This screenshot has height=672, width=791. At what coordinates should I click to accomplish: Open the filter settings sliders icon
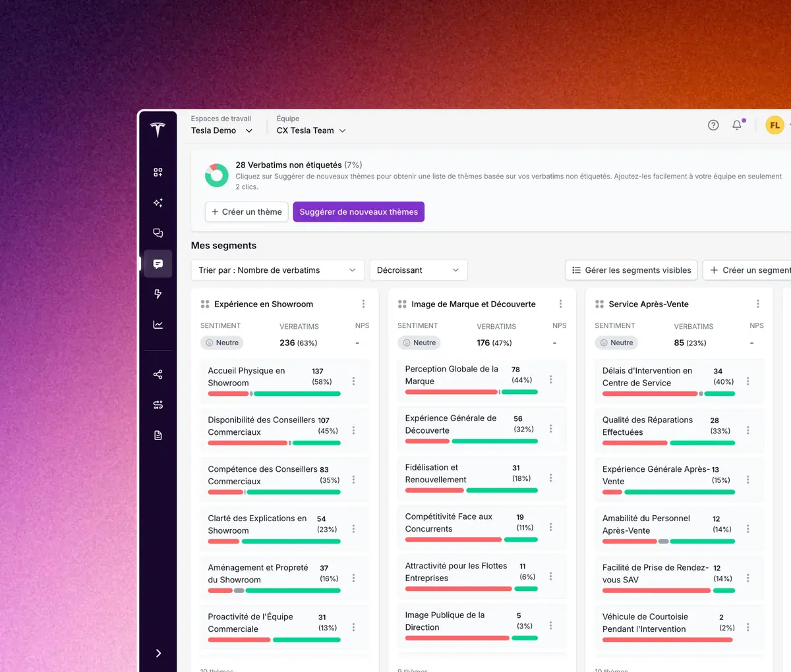pos(158,405)
